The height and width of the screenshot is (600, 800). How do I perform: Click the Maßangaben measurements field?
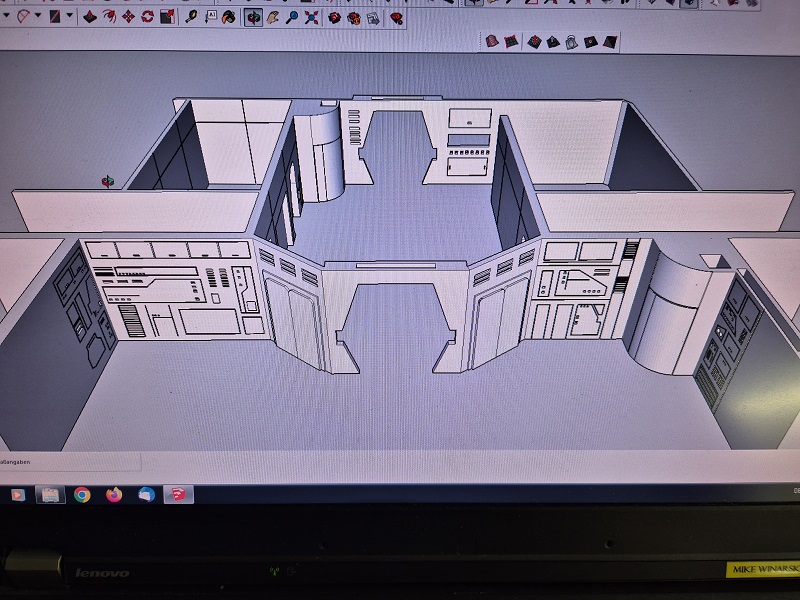point(70,461)
